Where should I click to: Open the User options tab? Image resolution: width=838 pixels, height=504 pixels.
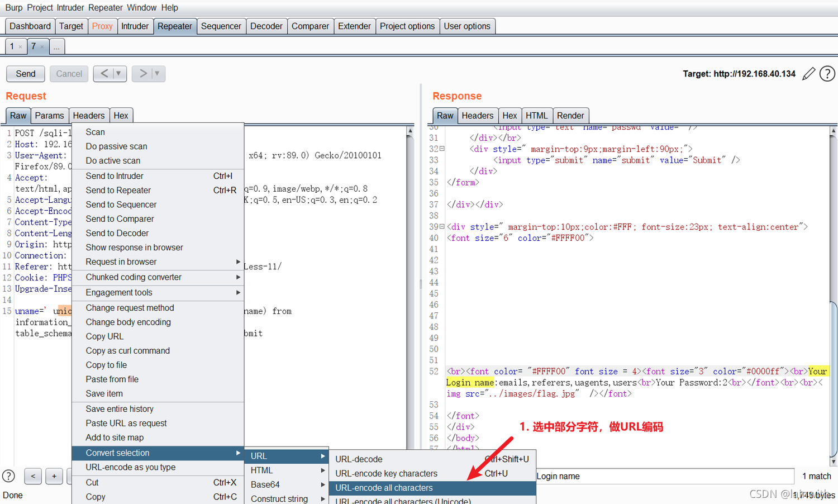467,26
